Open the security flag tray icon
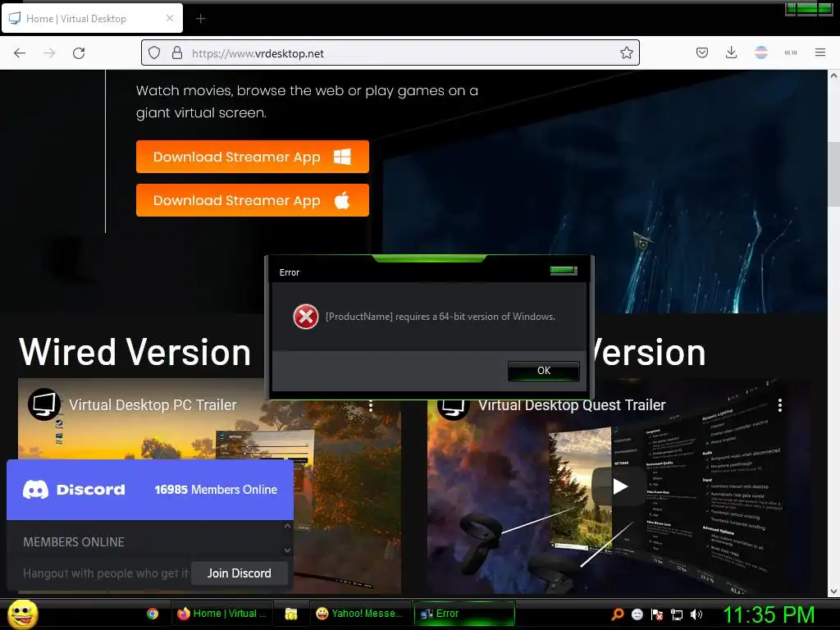 tap(657, 614)
